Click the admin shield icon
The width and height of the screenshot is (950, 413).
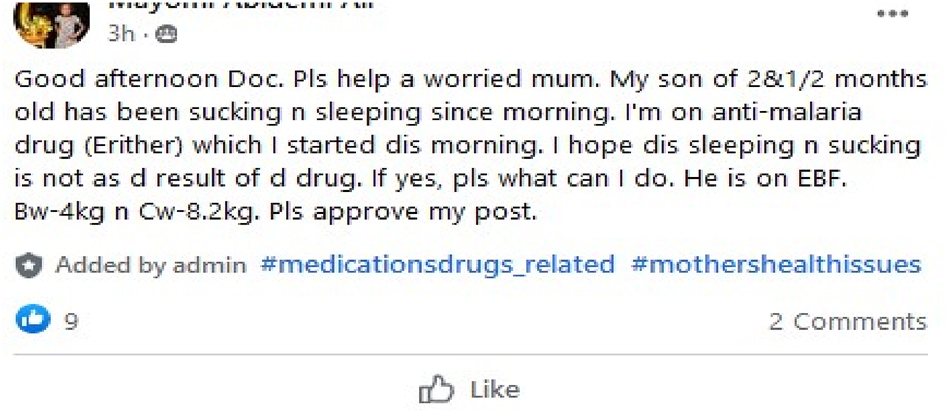coord(30,265)
